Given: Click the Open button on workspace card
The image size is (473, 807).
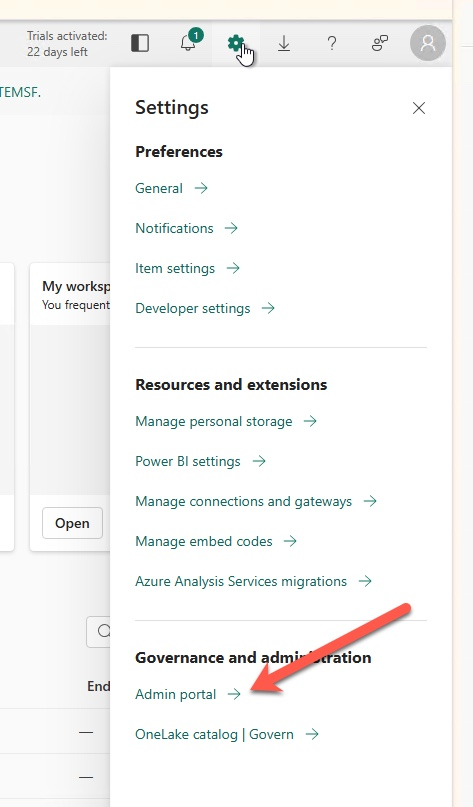Looking at the screenshot, I should click(73, 523).
